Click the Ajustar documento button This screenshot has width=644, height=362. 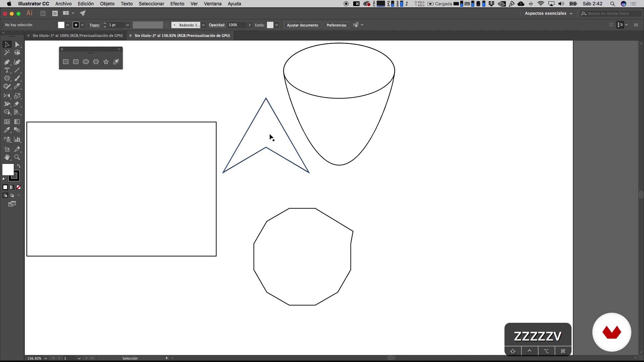point(302,25)
